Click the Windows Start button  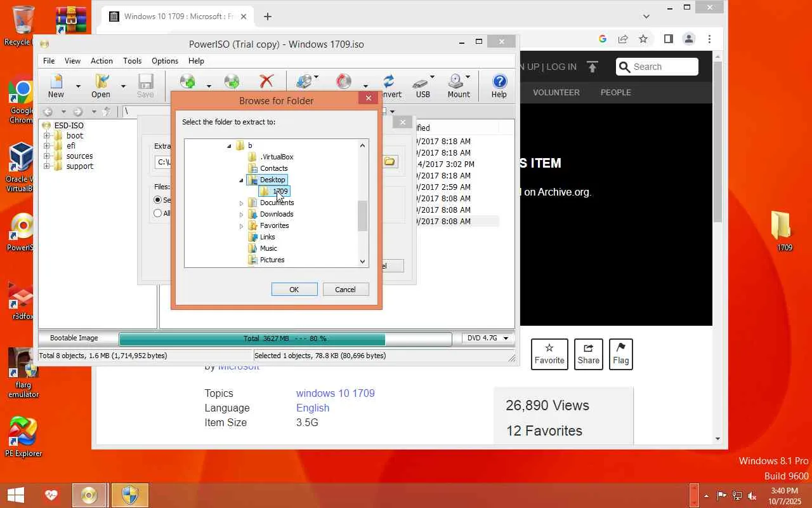click(x=15, y=495)
